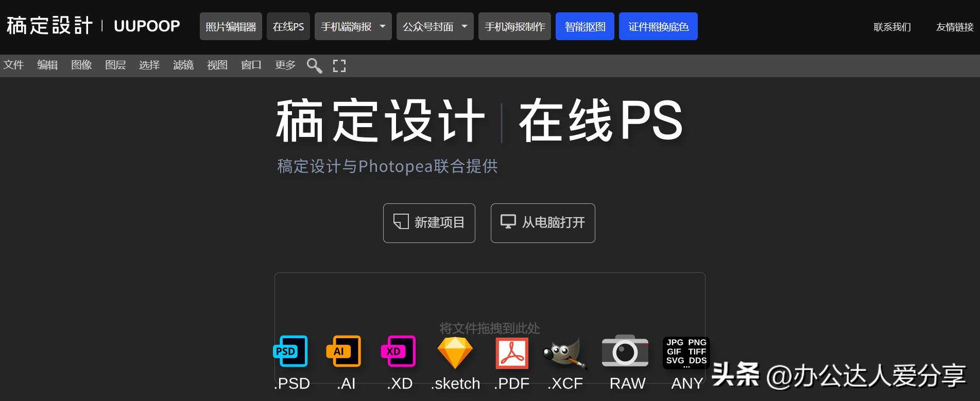Open the 视图 menu
Image resolution: width=980 pixels, height=401 pixels.
point(217,65)
